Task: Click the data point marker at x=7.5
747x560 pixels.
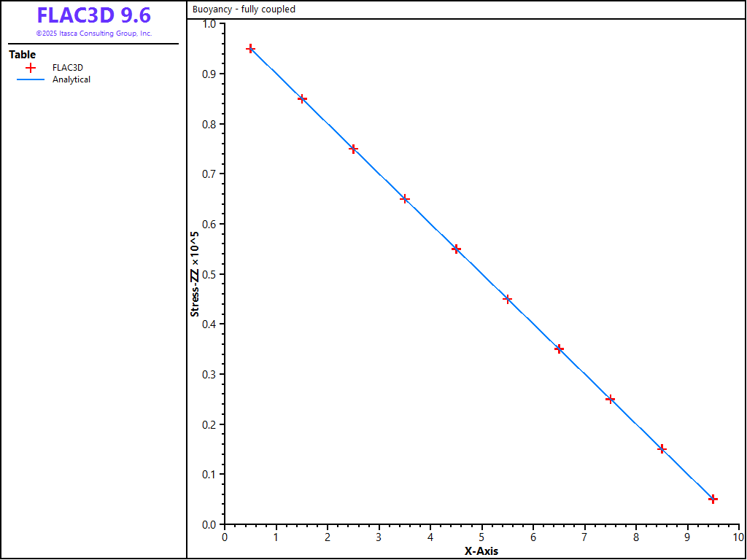Action: 611,399
